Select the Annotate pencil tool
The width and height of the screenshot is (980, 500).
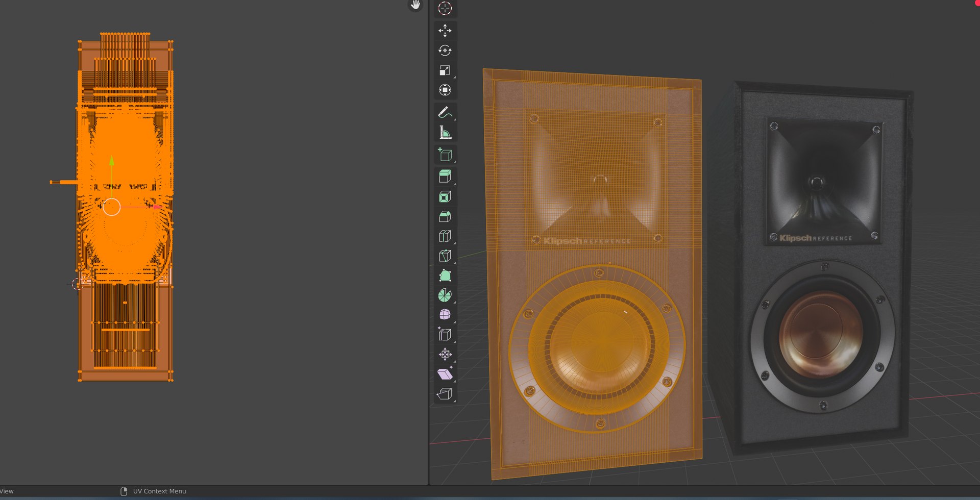[445, 113]
